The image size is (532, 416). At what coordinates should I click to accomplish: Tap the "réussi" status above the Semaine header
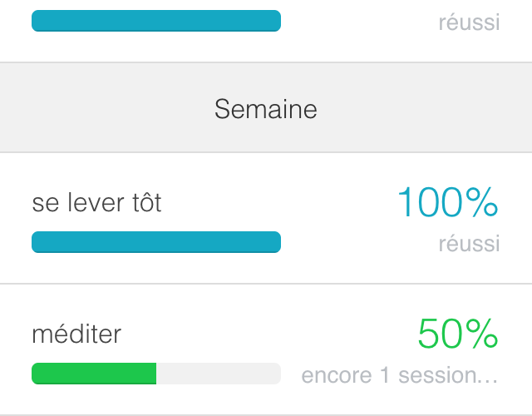coord(470,22)
